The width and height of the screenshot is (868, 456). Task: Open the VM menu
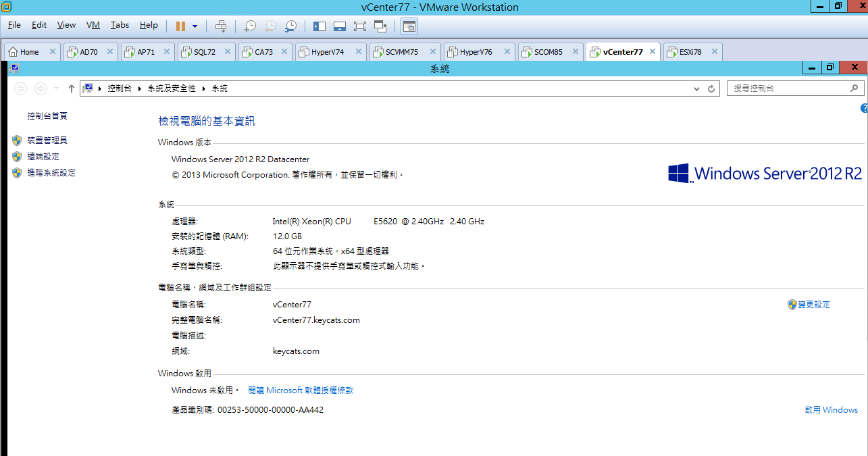click(x=93, y=25)
